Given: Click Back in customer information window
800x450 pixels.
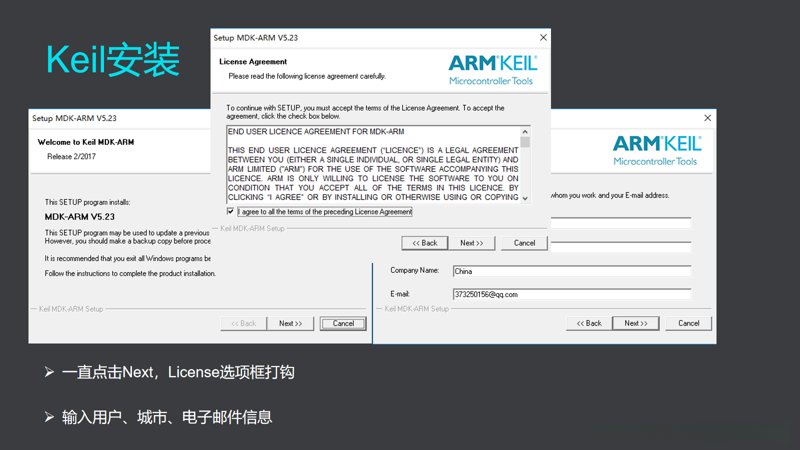Looking at the screenshot, I should (x=589, y=323).
